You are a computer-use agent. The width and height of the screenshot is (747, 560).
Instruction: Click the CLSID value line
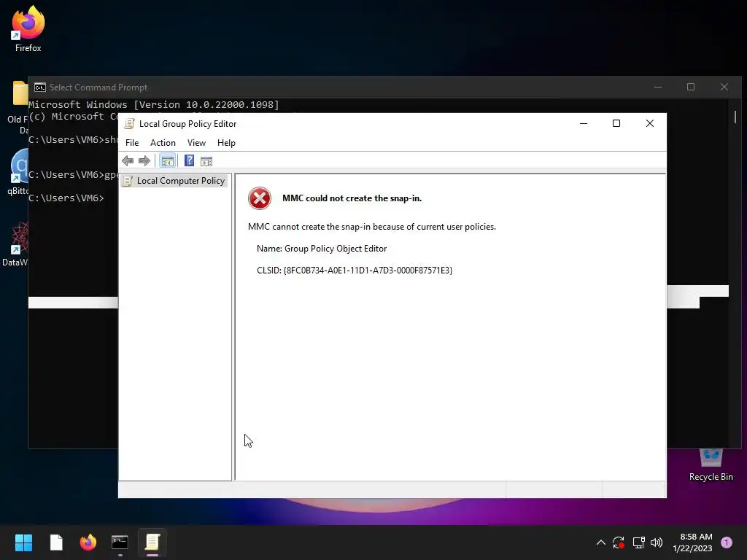355,271
